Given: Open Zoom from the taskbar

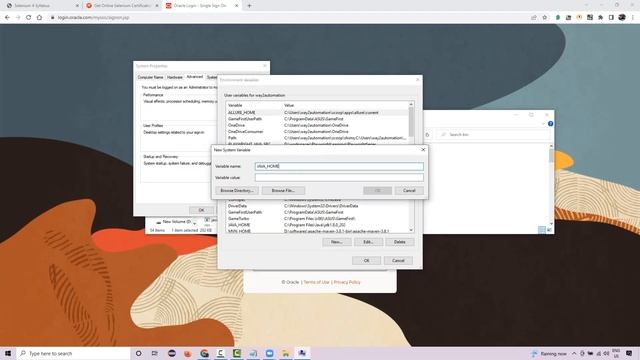Looking at the screenshot, I should pyautogui.click(x=269, y=353).
